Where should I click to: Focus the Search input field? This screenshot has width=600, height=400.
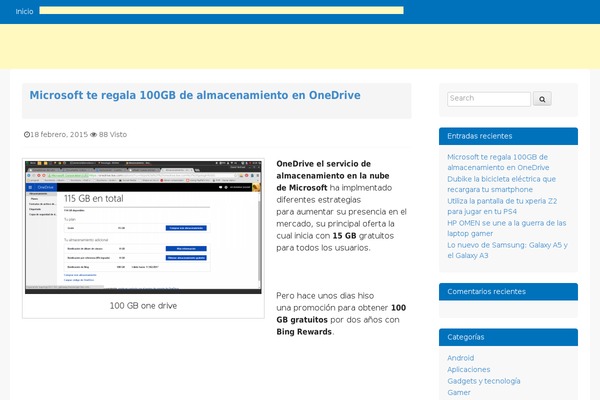coord(489,99)
